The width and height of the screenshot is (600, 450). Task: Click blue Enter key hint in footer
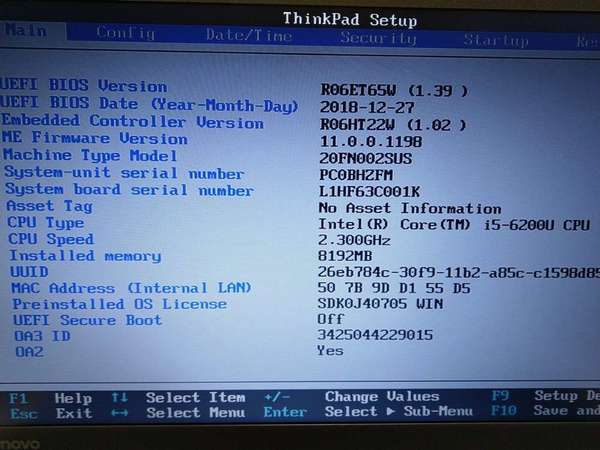point(285,412)
